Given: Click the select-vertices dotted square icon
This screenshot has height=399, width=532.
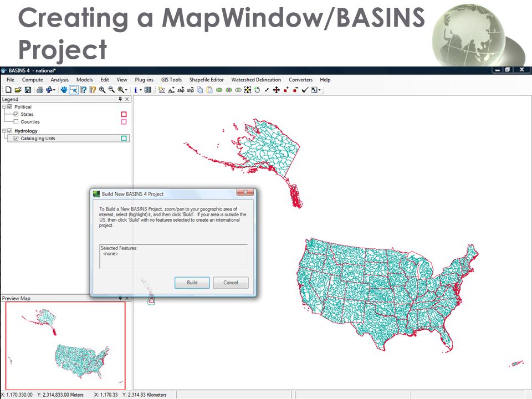Looking at the screenshot, I should click(248, 90).
